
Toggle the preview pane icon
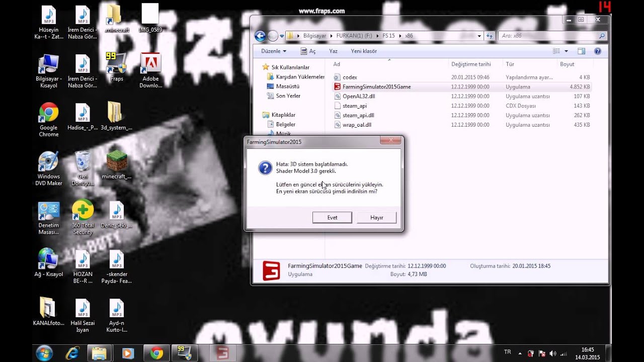pyautogui.click(x=582, y=51)
